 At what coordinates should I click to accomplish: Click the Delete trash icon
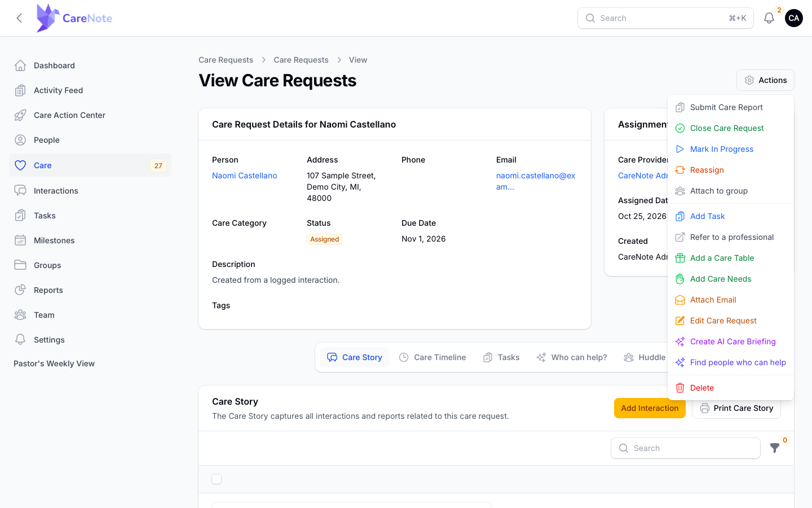(680, 388)
